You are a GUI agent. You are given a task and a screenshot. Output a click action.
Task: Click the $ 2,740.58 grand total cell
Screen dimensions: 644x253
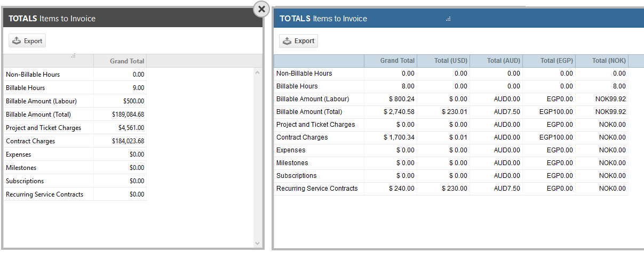click(391, 112)
